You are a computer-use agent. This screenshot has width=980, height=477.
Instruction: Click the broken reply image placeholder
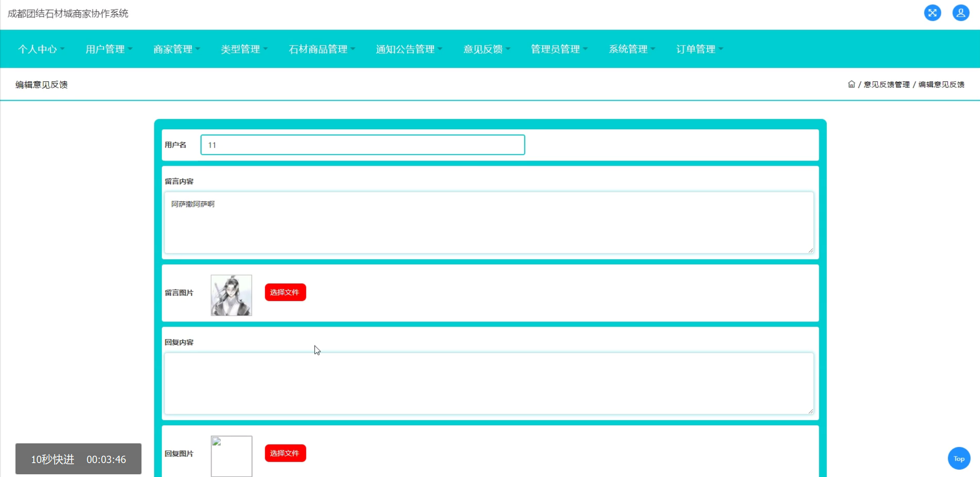(231, 456)
